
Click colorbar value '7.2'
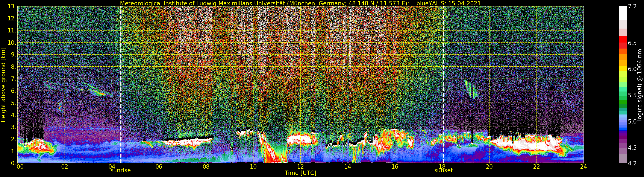(632, 6)
